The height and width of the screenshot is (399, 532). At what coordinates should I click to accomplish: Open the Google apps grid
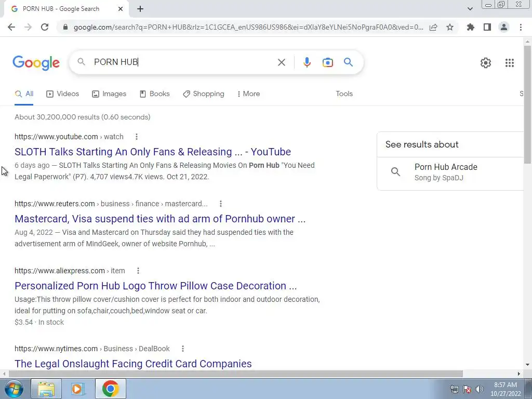click(509, 63)
